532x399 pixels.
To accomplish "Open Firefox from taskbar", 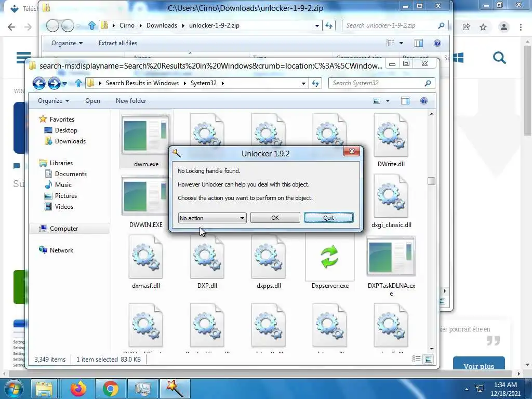I will (78, 389).
